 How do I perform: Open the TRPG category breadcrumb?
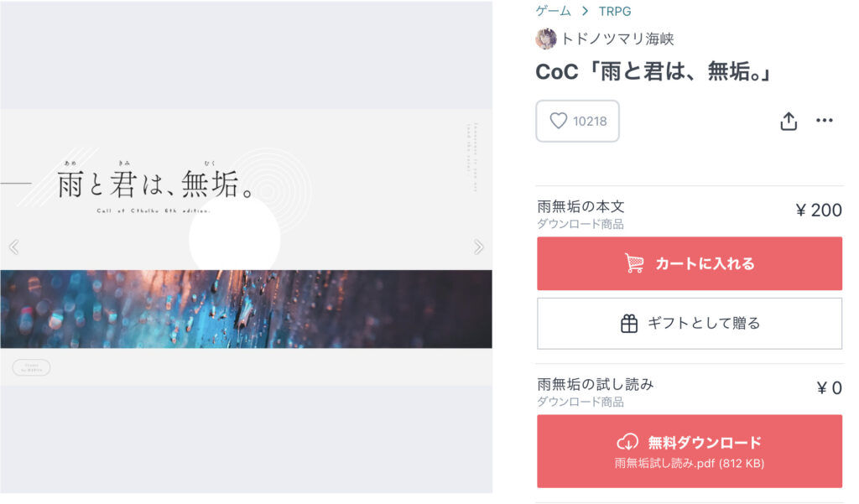point(615,12)
